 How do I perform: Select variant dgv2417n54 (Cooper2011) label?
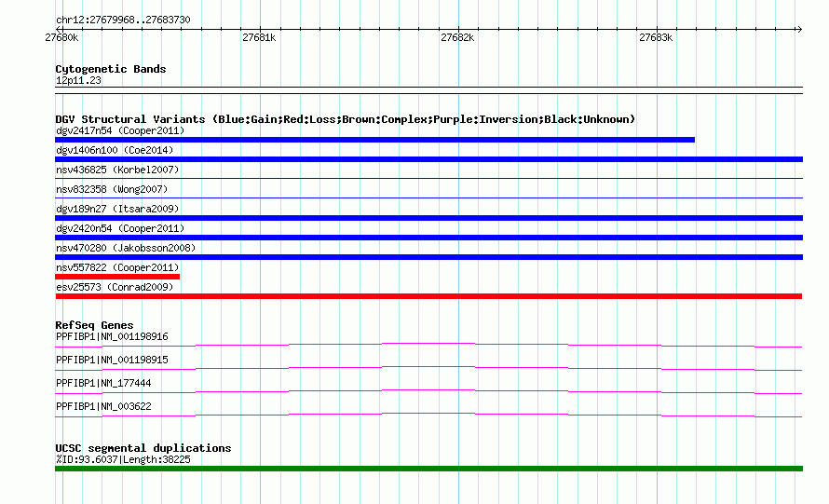[120, 130]
